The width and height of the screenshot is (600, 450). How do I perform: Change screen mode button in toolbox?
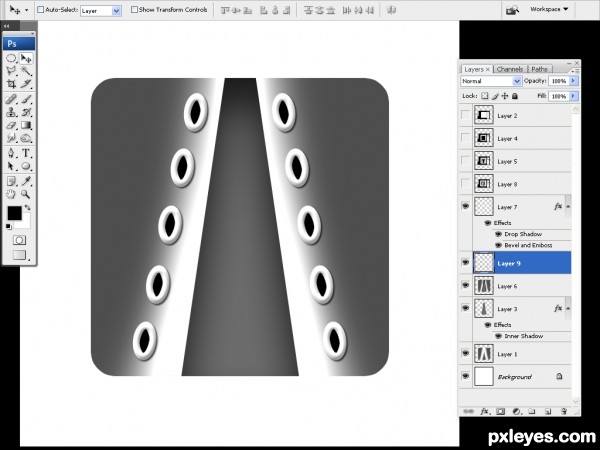(20, 255)
